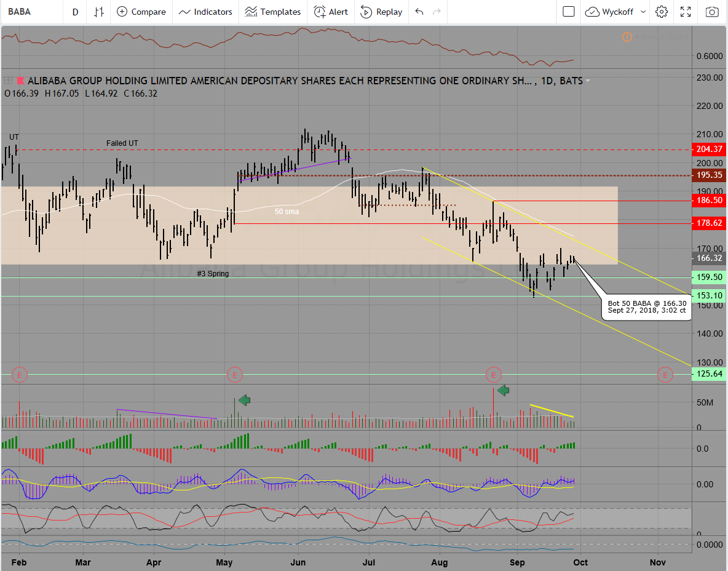
Task: Open the indicator Templates menu
Action: (x=272, y=12)
